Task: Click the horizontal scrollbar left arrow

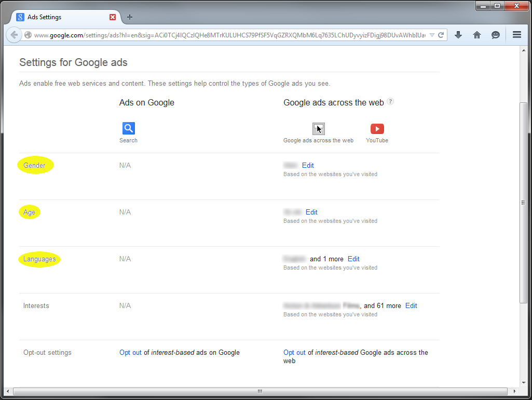Action: tap(8, 391)
